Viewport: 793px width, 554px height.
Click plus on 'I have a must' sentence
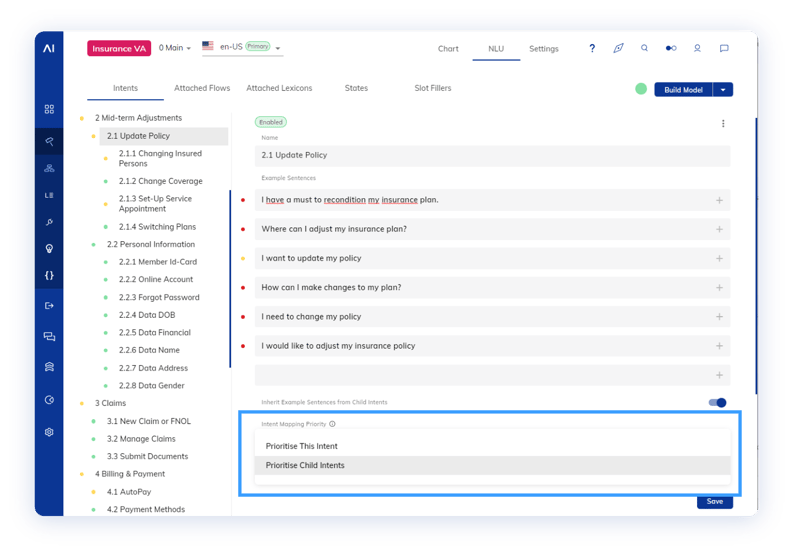coord(719,200)
